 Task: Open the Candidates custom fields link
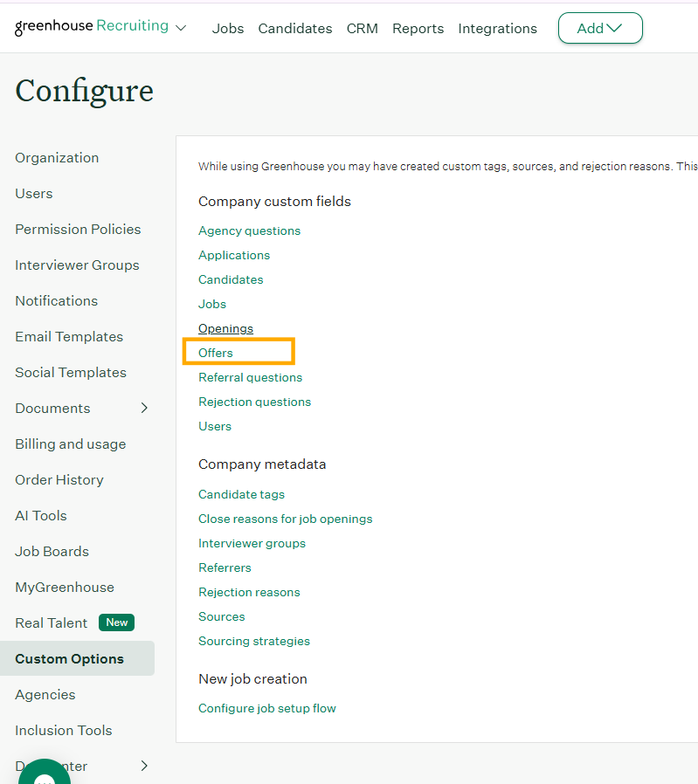[231, 279]
